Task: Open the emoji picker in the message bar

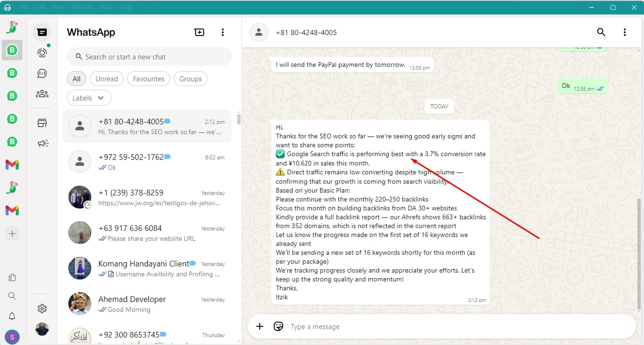Action: pyautogui.click(x=278, y=326)
